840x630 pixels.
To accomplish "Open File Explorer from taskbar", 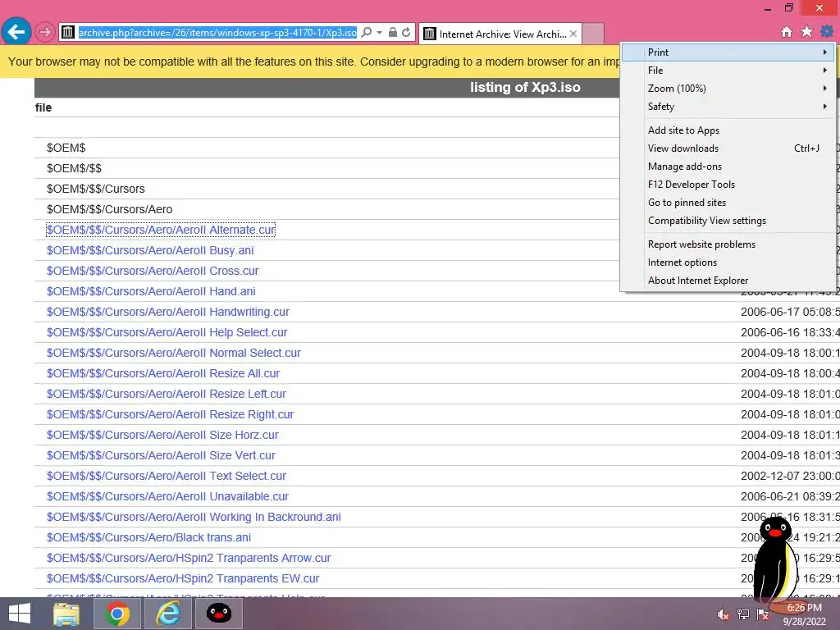I will [66, 614].
